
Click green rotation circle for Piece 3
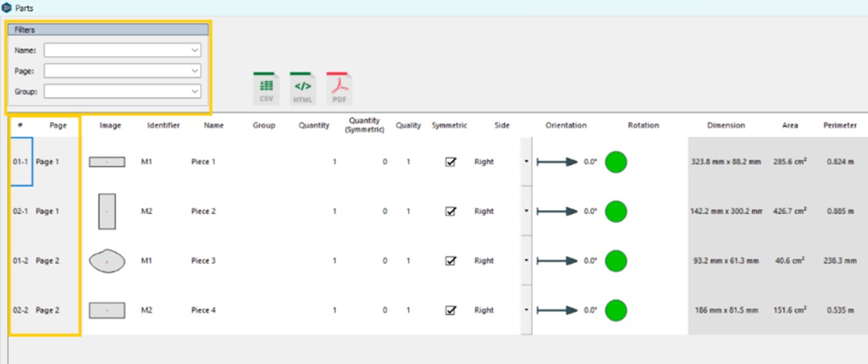point(616,260)
